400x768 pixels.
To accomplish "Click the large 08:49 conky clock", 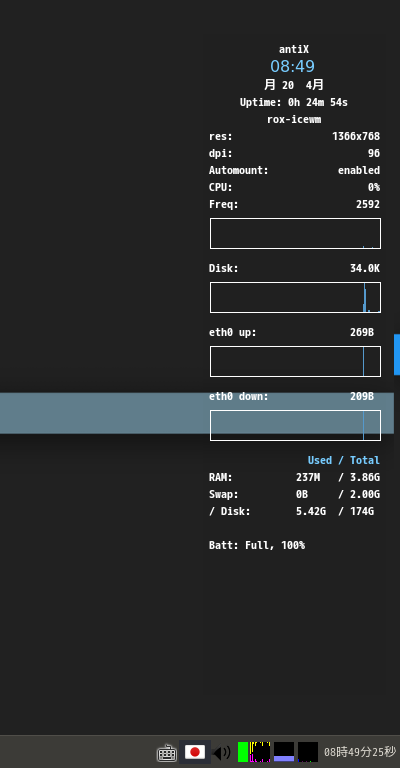I will pos(293,66).
